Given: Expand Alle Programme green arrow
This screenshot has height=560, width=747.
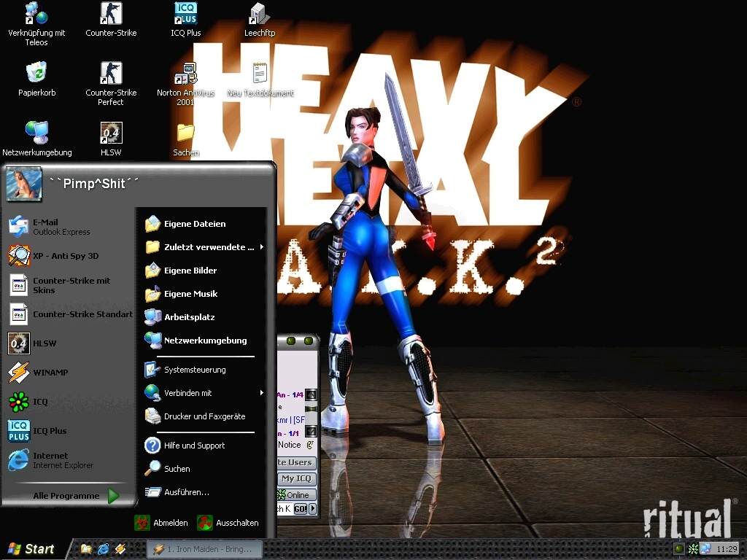Looking at the screenshot, I should click(113, 496).
